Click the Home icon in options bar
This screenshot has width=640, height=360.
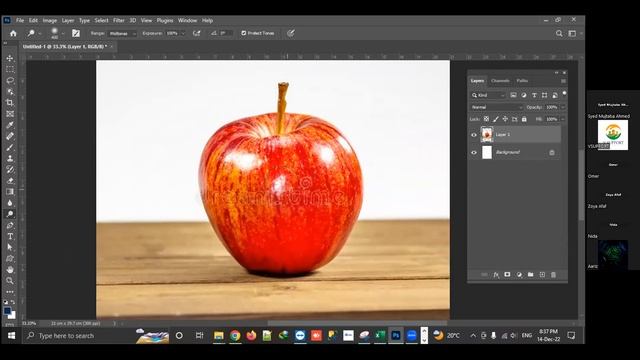click(13, 33)
